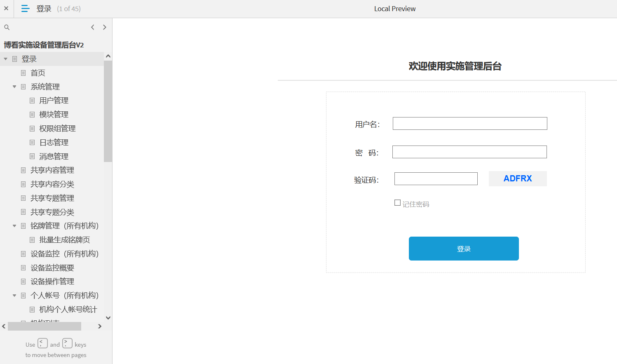Click the page icon beside 设备操作管理
The width and height of the screenshot is (617, 364).
(x=23, y=282)
